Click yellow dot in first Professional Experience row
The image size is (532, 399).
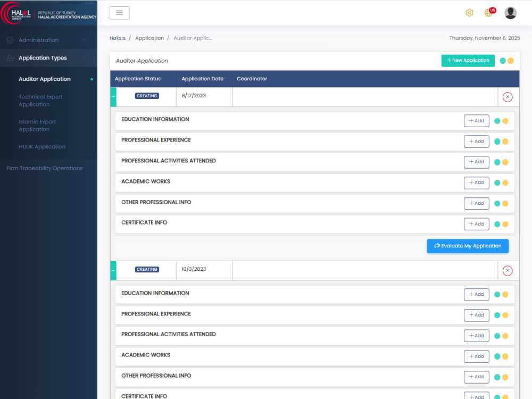[505, 142]
